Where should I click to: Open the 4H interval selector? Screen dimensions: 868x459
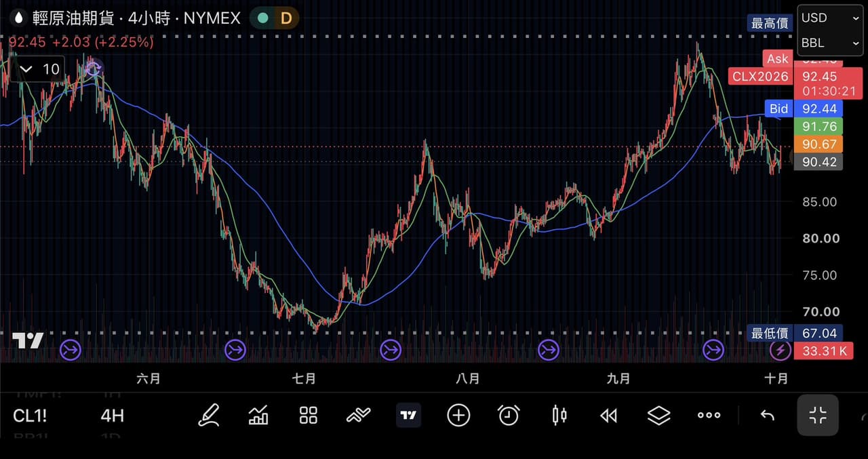click(112, 416)
